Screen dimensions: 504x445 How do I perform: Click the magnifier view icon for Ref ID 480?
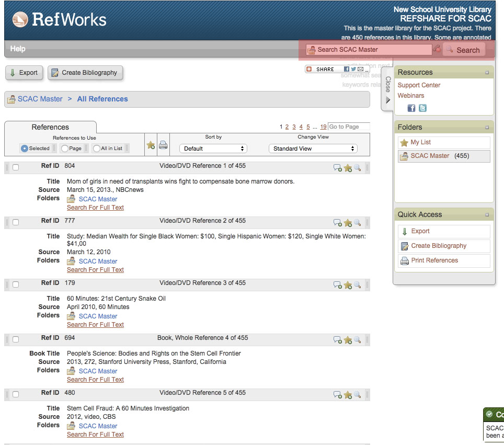tap(358, 394)
